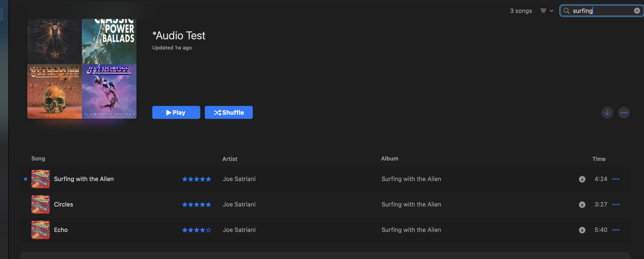Select the Circles song title
The height and width of the screenshot is (259, 644).
[x=63, y=204]
